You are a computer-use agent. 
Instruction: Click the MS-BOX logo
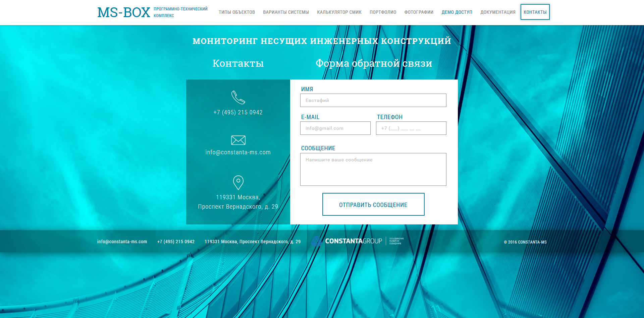pos(124,12)
